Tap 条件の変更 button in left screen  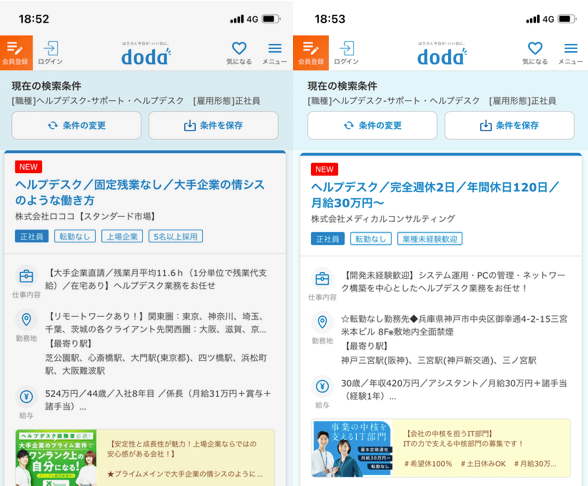[76, 125]
